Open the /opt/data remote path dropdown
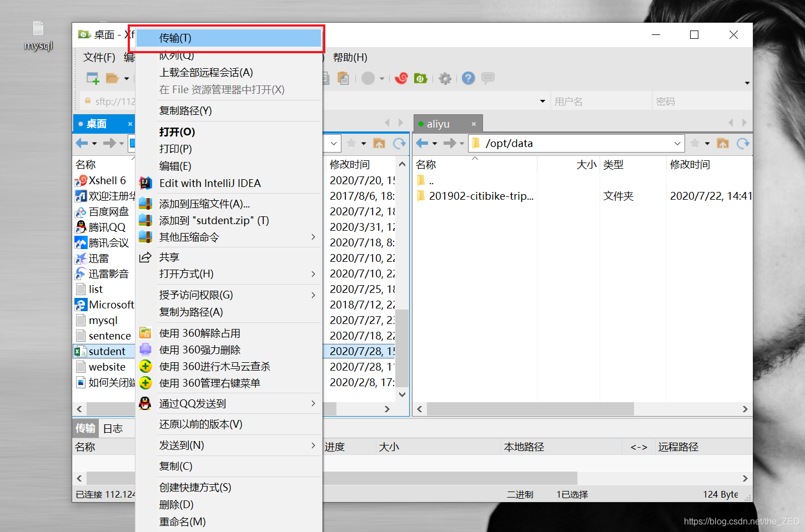 [x=677, y=143]
